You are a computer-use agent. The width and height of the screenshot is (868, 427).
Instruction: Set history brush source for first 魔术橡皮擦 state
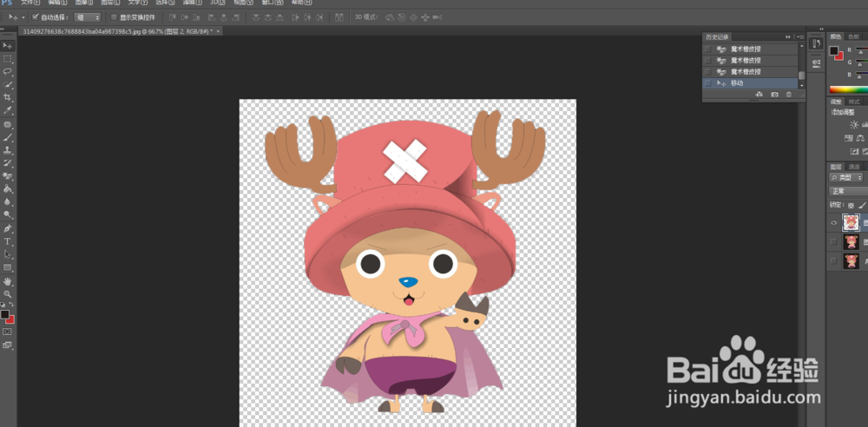coord(707,49)
